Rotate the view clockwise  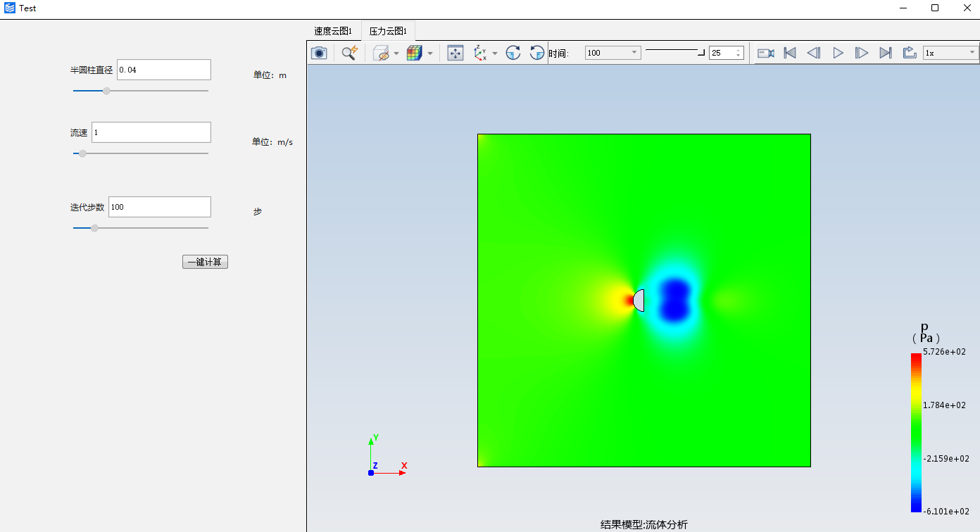[x=513, y=53]
